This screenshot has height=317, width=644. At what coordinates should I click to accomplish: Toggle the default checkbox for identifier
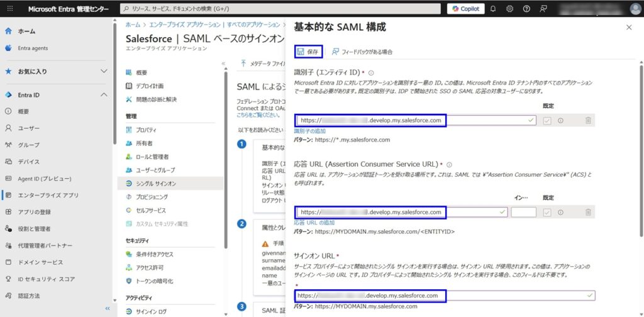click(x=547, y=121)
